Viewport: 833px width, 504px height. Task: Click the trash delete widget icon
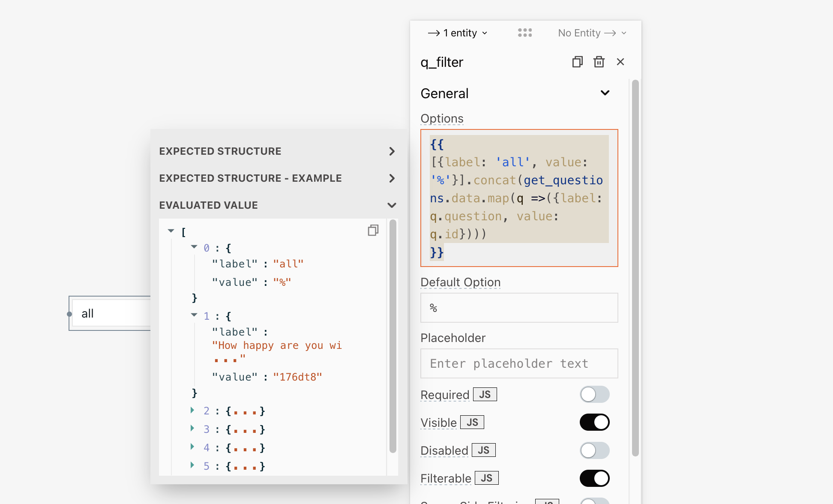pos(599,62)
